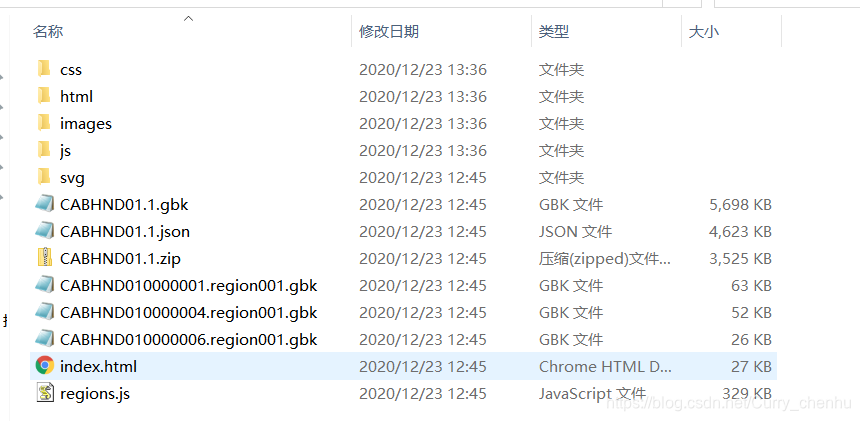Click the Chrome icon beside index.html
860x421 pixels.
click(45, 366)
